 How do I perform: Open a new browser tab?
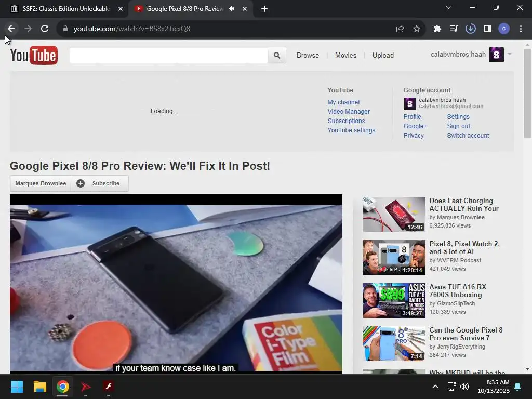[x=264, y=9]
